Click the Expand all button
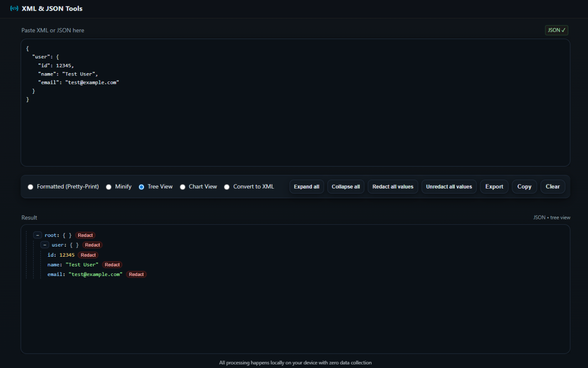This screenshot has height=368, width=588. click(x=307, y=187)
